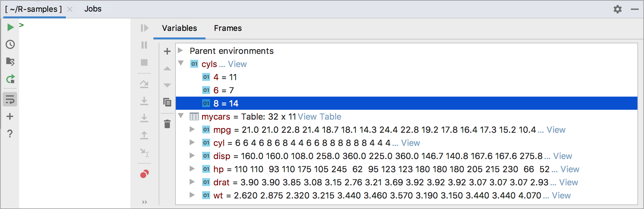Image resolution: width=644 pixels, height=209 pixels.
Task: Rerun the previous R command
Action: click(x=10, y=79)
